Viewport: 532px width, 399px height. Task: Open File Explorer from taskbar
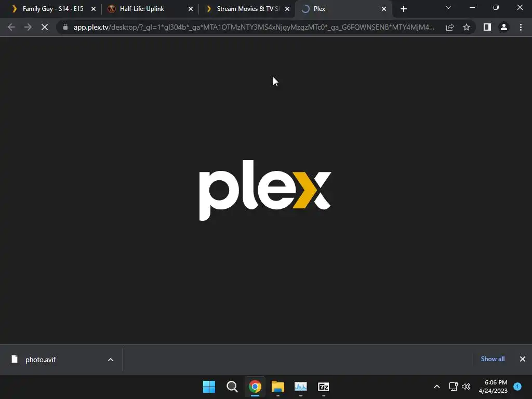(x=278, y=387)
